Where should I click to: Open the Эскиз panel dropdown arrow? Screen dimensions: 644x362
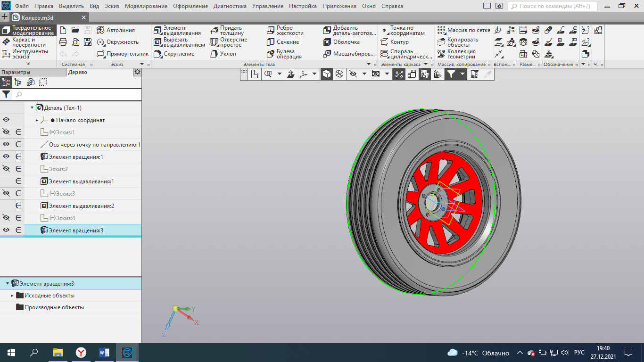click(142, 64)
